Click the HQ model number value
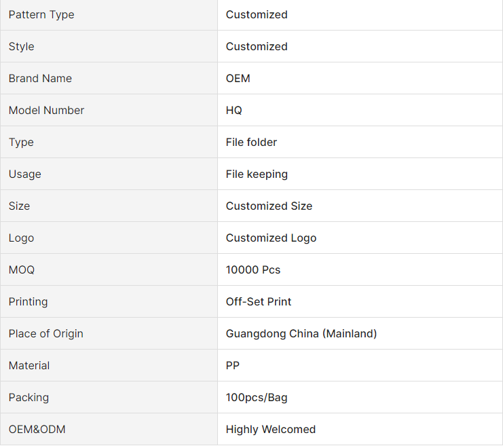Viewport: 503px width, 448px height. pyautogui.click(x=234, y=111)
